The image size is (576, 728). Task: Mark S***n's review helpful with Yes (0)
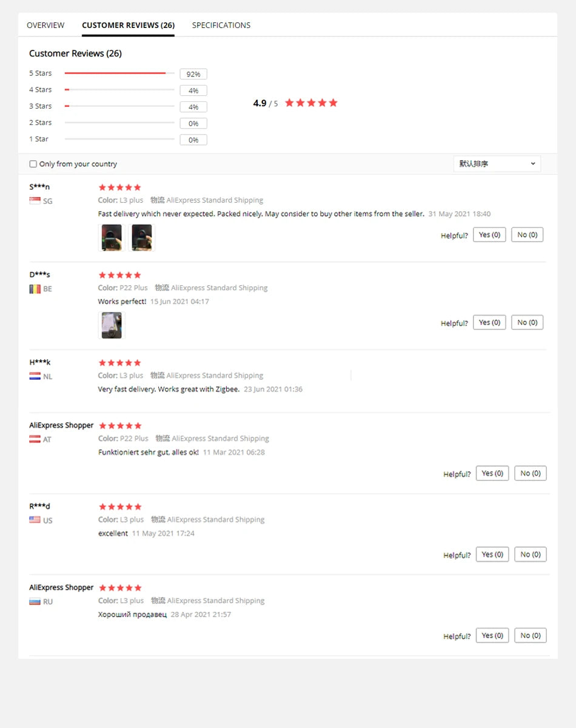(x=489, y=235)
